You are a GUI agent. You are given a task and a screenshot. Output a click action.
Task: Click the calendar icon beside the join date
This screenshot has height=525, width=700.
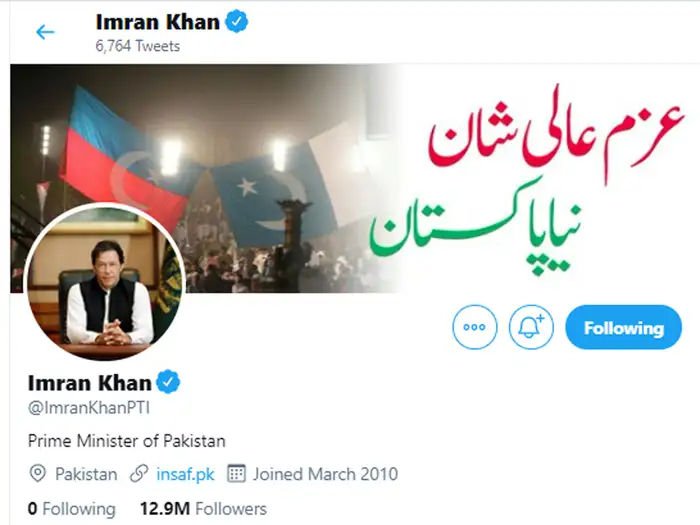point(236,474)
